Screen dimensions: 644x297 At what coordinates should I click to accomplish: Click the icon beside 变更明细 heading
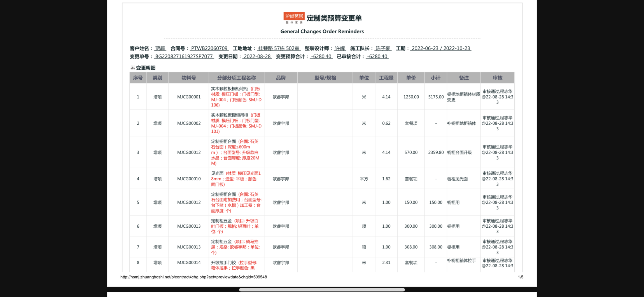click(132, 68)
